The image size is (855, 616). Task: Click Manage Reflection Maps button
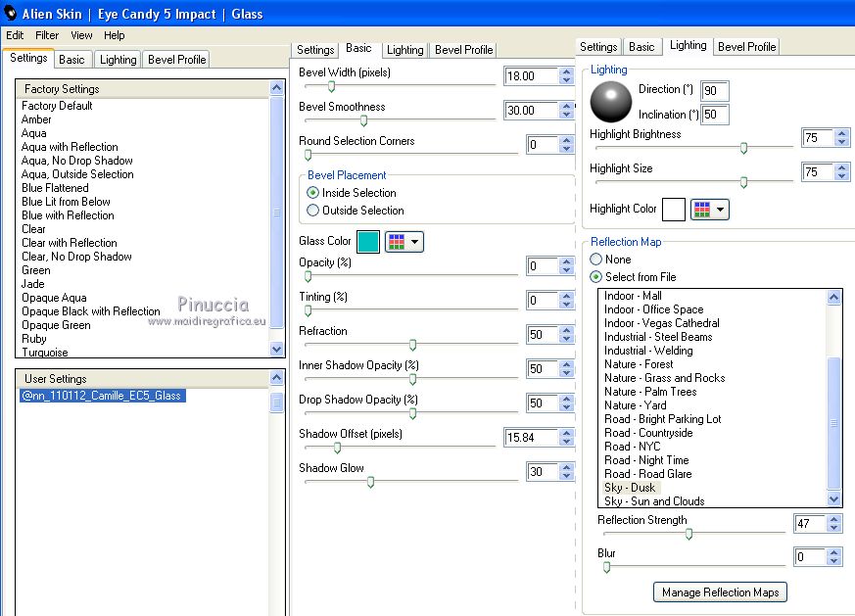click(x=720, y=592)
